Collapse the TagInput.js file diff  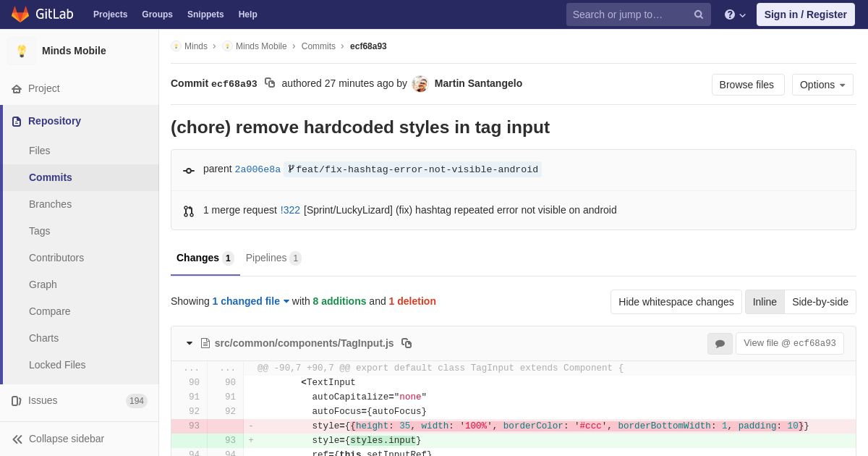190,343
